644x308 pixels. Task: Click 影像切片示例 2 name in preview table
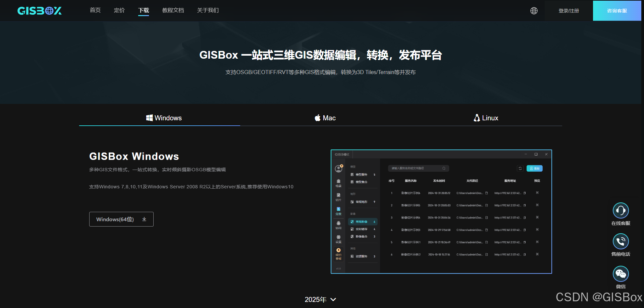[x=411, y=254]
